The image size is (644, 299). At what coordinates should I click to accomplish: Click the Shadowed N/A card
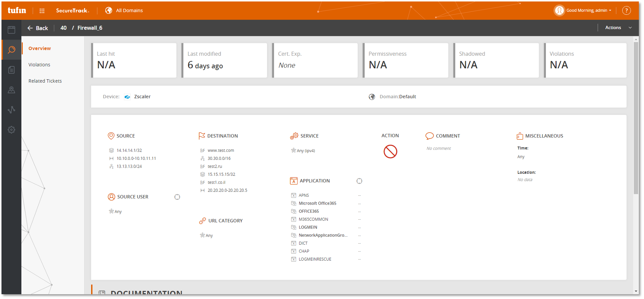point(496,61)
